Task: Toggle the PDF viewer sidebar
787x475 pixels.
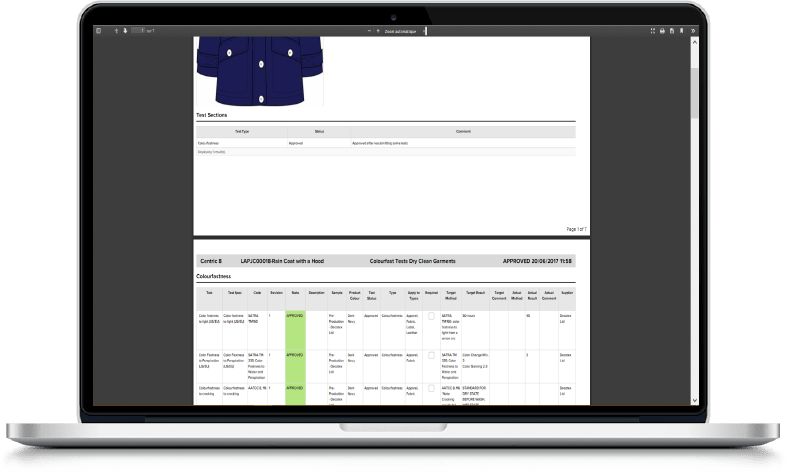Action: click(x=99, y=31)
